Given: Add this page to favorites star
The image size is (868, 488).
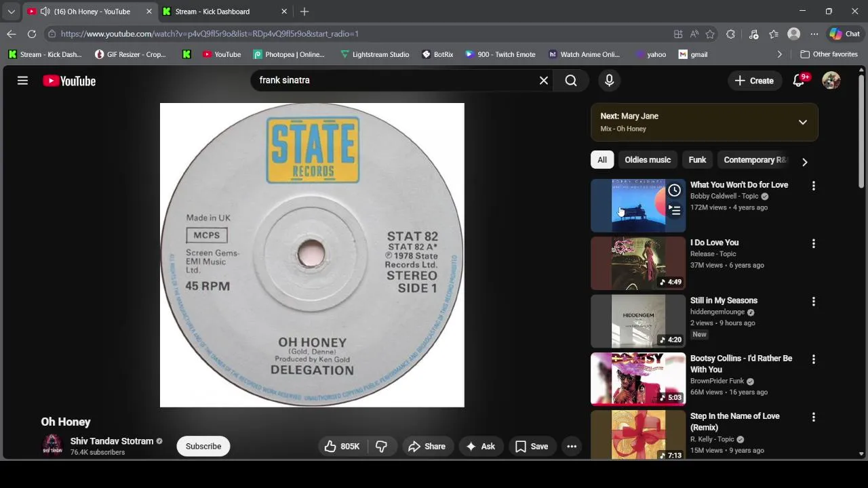Looking at the screenshot, I should pyautogui.click(x=710, y=34).
